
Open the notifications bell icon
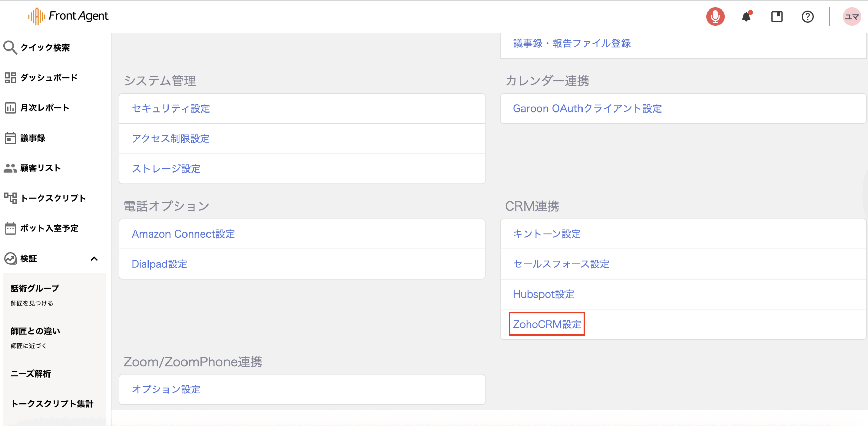click(x=746, y=16)
